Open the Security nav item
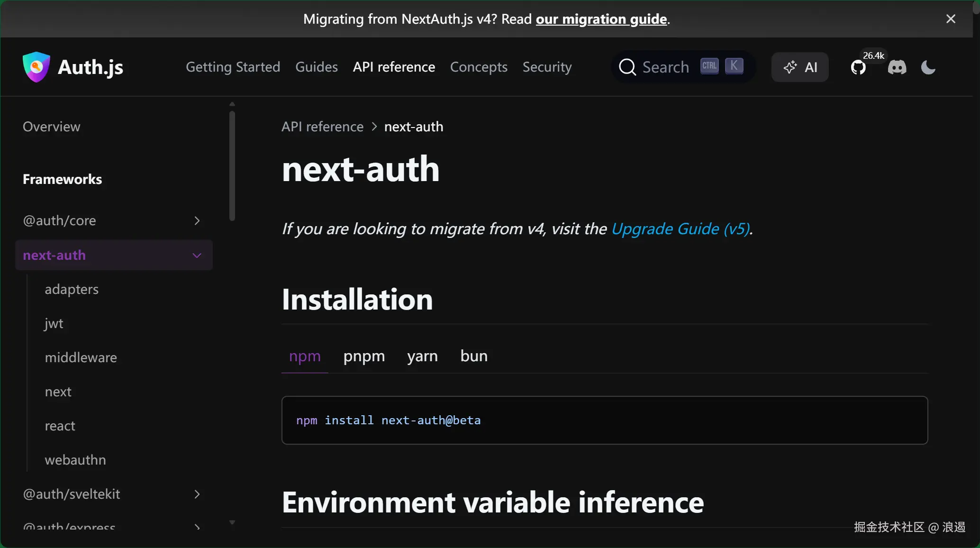The height and width of the screenshot is (548, 980). 547,67
